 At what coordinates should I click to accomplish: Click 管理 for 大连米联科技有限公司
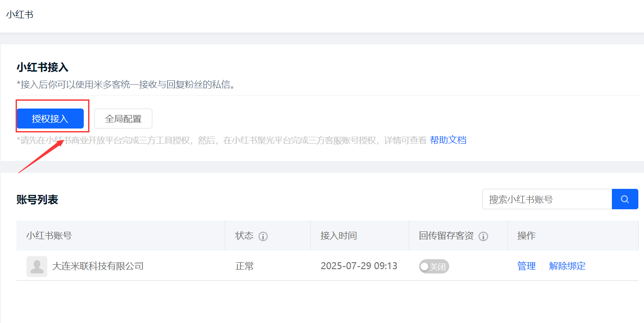tap(526, 266)
